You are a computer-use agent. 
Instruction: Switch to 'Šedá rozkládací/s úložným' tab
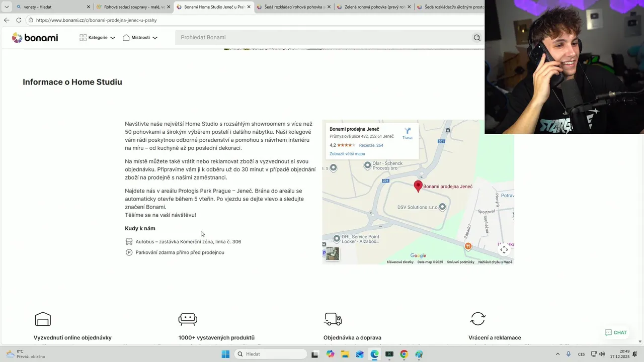[x=449, y=7]
